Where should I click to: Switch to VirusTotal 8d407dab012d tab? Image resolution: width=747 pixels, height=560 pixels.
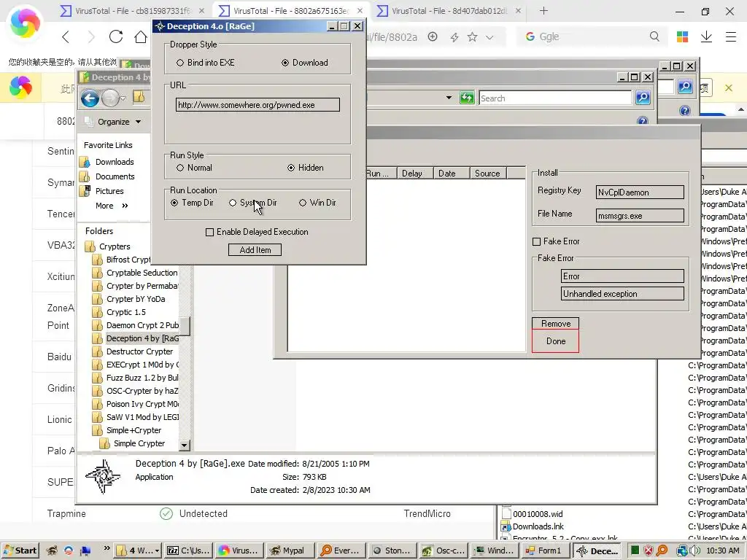click(x=449, y=10)
